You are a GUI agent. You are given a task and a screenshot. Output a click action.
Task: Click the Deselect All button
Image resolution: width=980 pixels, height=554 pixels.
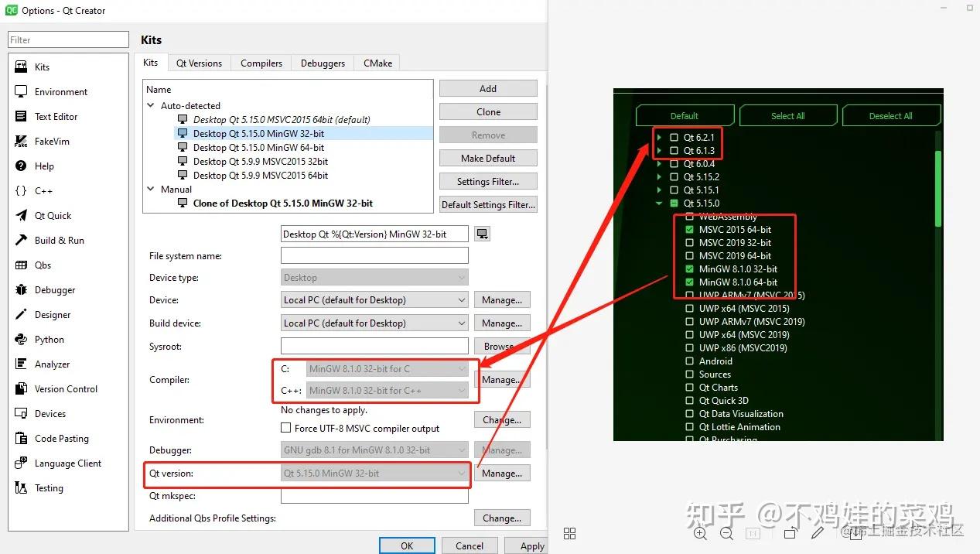point(891,115)
